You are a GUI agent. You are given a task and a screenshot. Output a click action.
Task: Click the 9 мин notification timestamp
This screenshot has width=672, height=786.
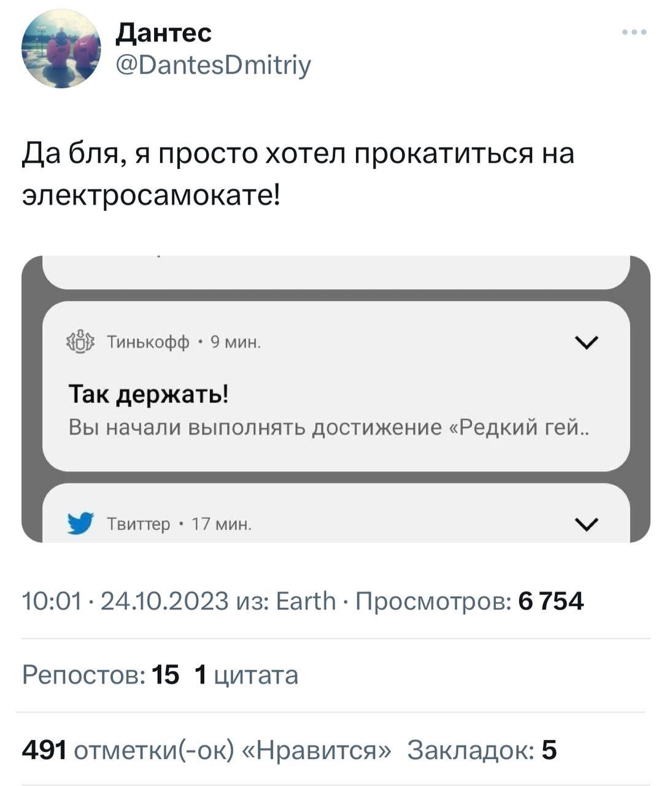(235, 341)
